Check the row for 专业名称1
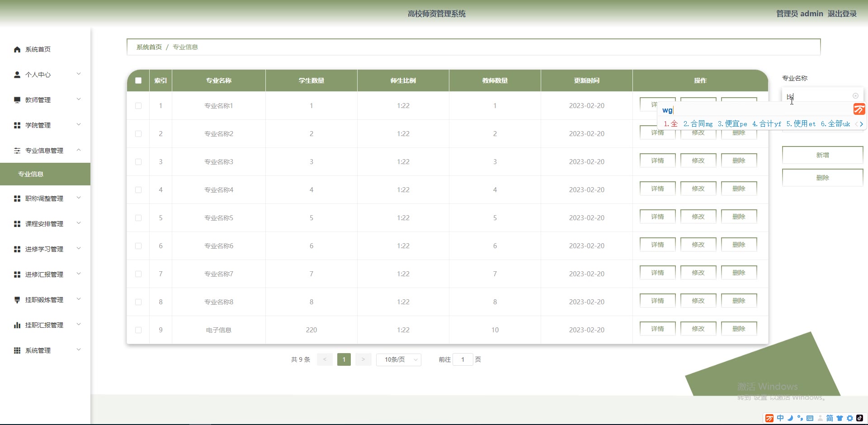This screenshot has width=868, height=425. (x=138, y=106)
